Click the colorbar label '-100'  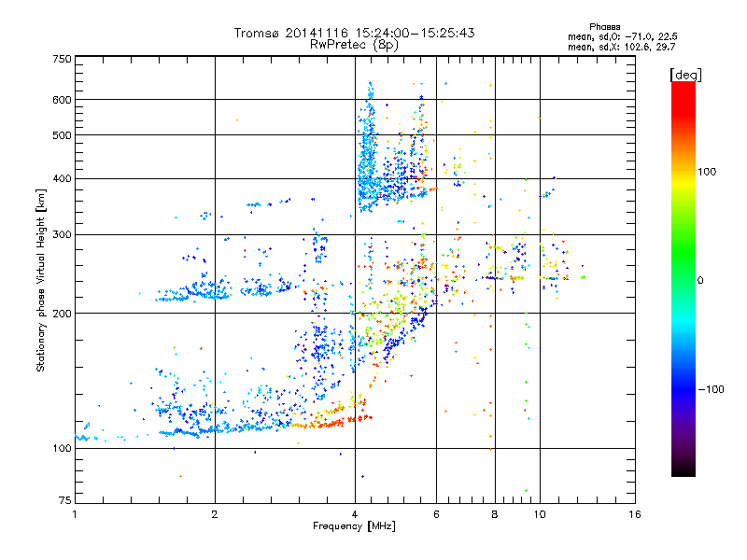pyautogui.click(x=711, y=389)
